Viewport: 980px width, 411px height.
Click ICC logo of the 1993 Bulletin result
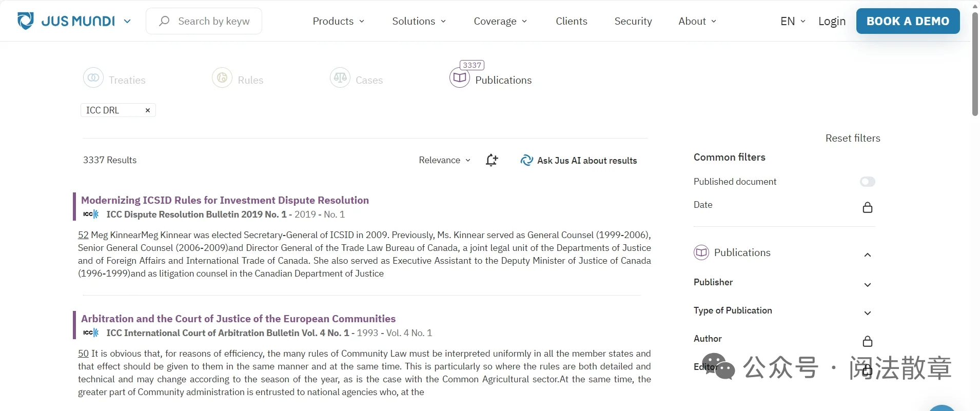91,332
